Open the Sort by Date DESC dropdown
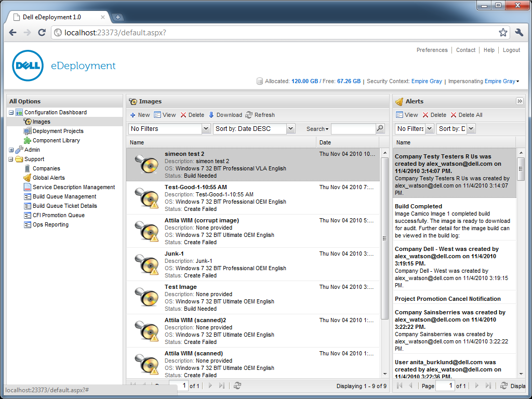Viewport: 532px width, 399px height. [291, 129]
